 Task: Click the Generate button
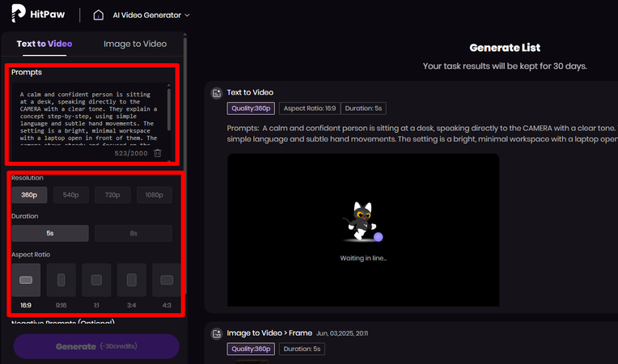[96, 346]
